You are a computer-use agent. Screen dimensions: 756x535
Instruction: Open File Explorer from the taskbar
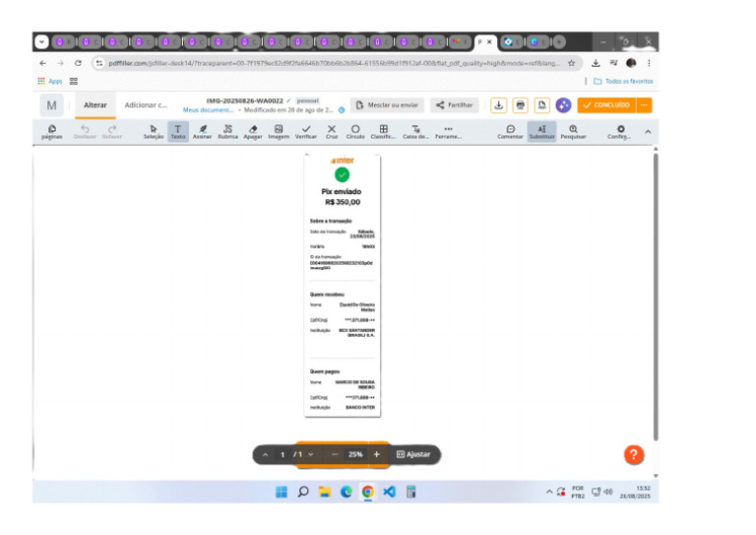(x=325, y=492)
